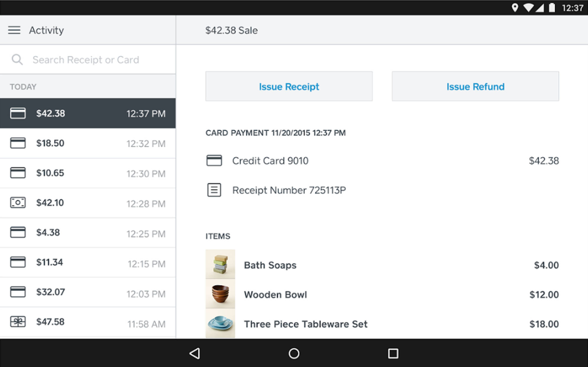
Task: Tap the Android back button
Action: point(194,353)
